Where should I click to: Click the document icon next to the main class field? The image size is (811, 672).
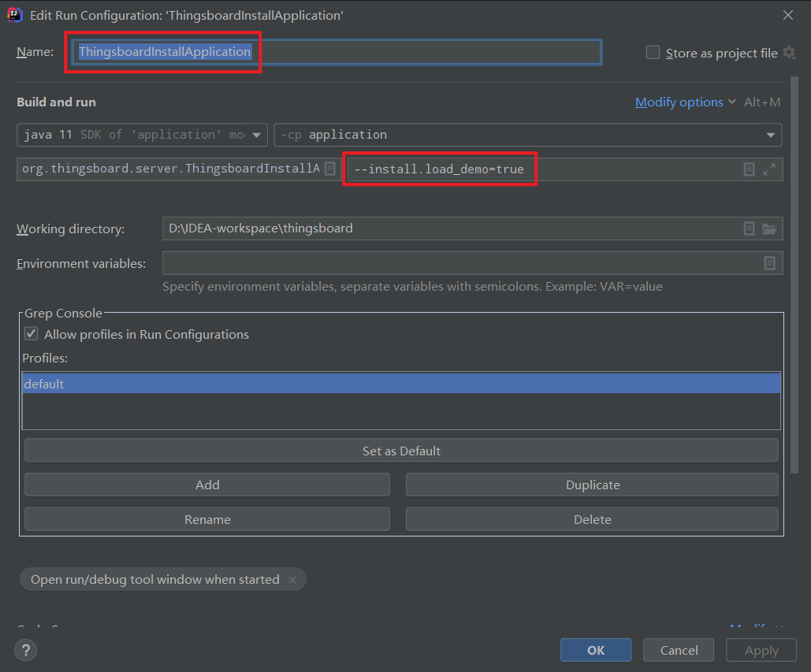[329, 169]
